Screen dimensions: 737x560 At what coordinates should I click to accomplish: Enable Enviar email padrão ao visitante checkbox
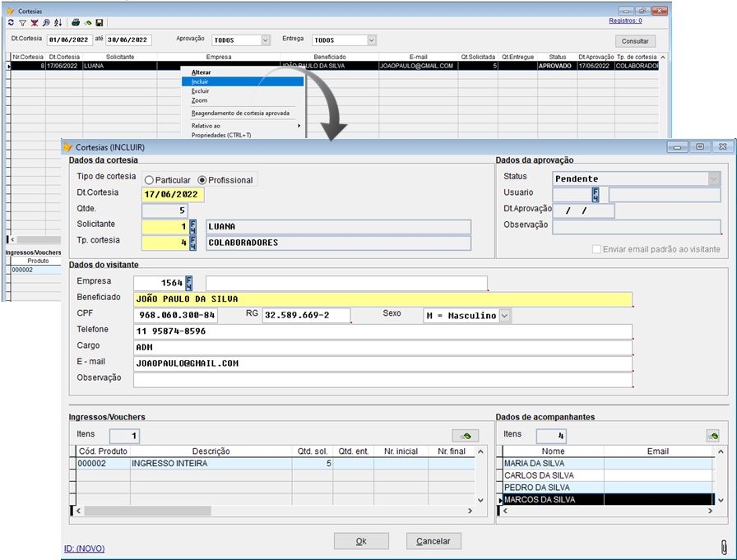click(x=597, y=249)
